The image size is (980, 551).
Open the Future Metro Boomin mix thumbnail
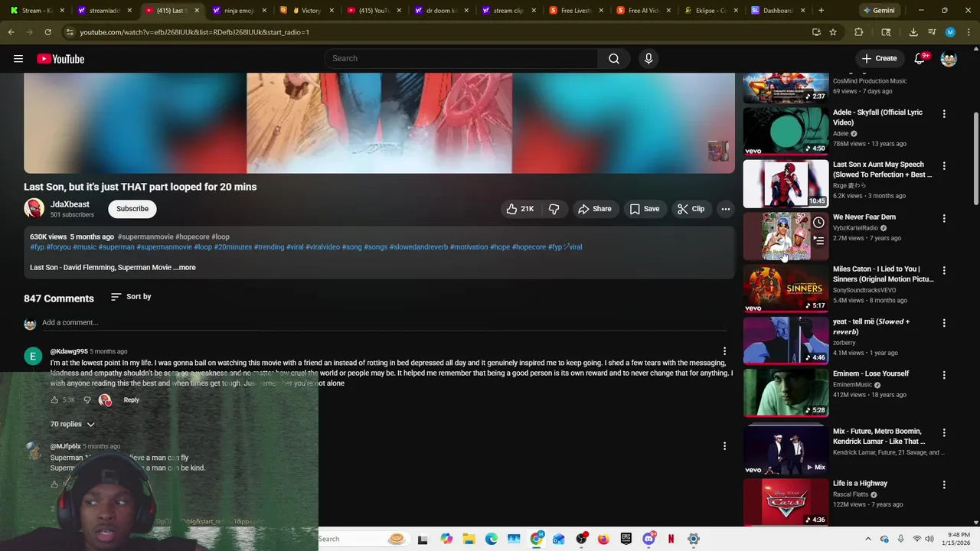pyautogui.click(x=786, y=451)
